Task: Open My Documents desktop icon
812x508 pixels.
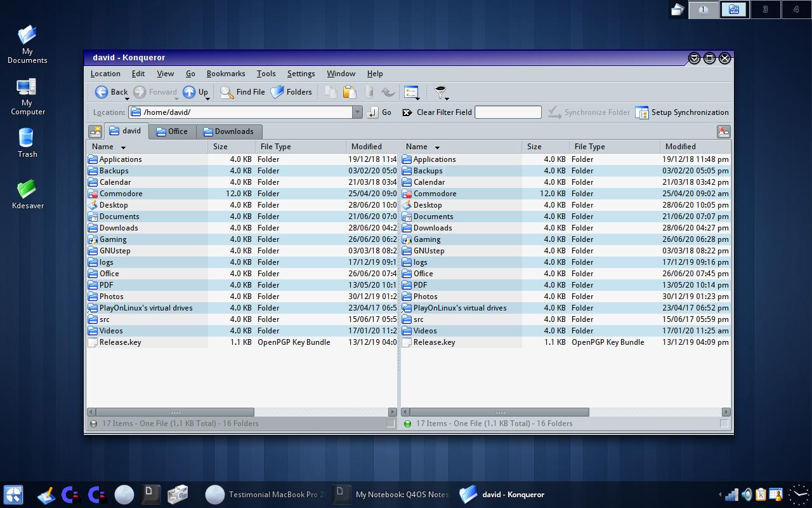Action: tap(27, 44)
